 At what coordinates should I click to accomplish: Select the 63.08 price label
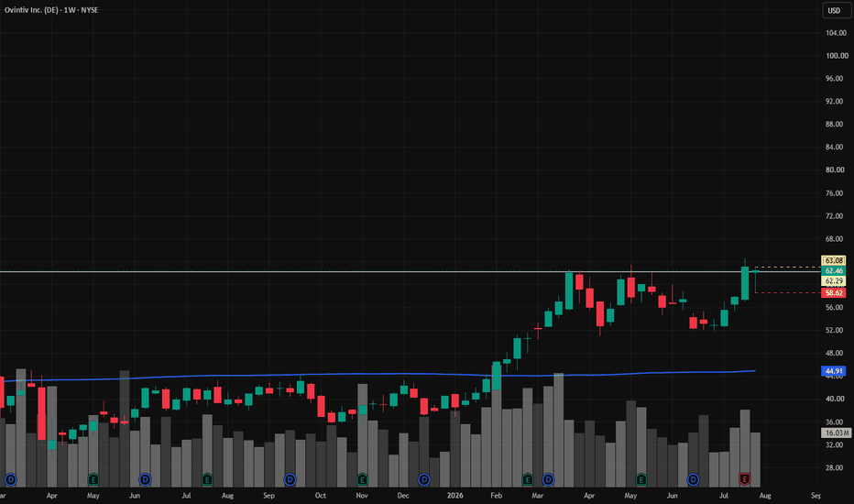(x=833, y=260)
